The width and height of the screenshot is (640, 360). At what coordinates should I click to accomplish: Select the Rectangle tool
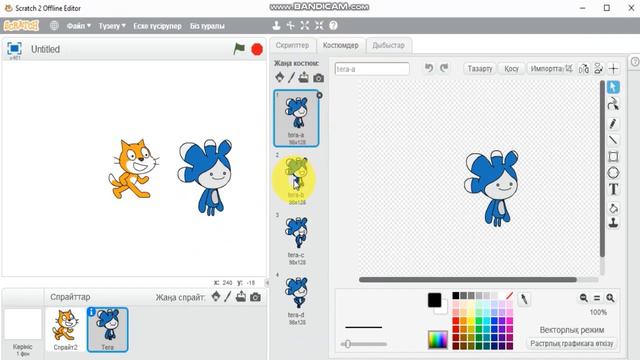613,157
